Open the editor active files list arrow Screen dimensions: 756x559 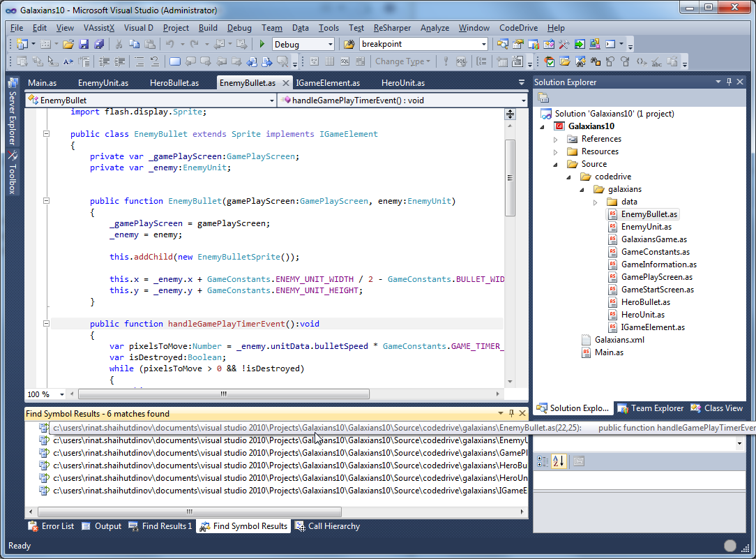[521, 83]
